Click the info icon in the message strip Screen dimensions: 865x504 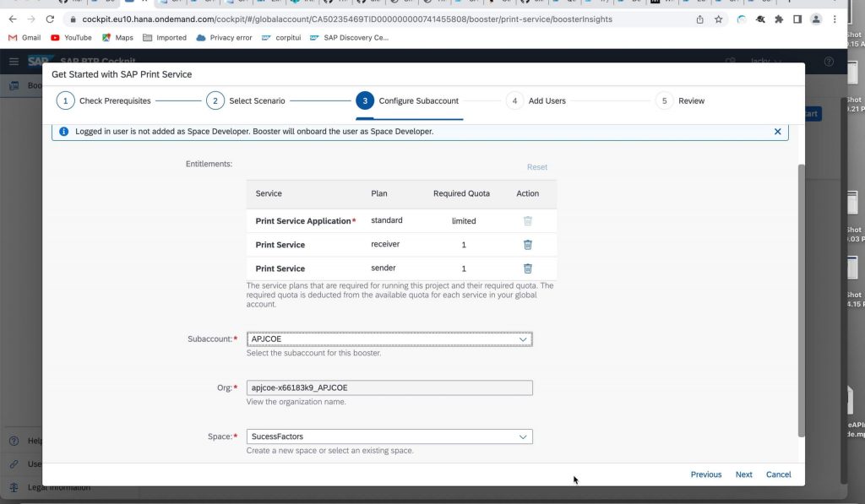click(x=64, y=131)
